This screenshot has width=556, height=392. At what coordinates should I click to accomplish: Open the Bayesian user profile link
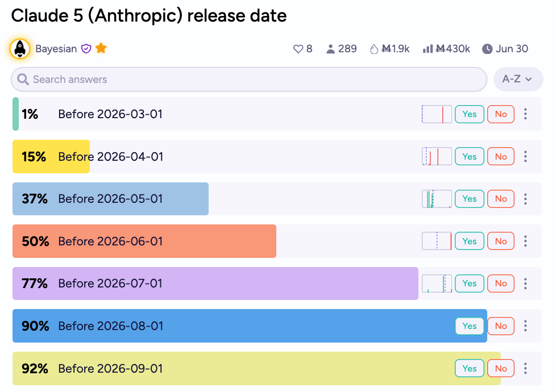point(56,48)
